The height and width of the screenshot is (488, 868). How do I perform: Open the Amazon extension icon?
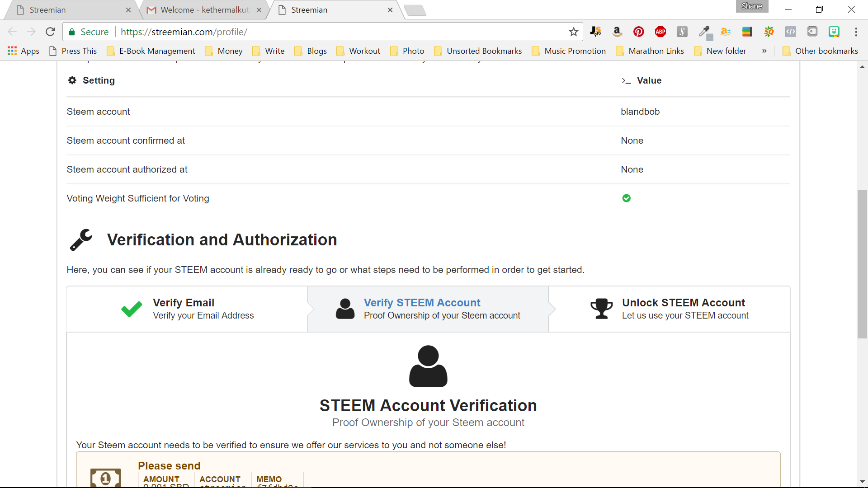coord(617,32)
